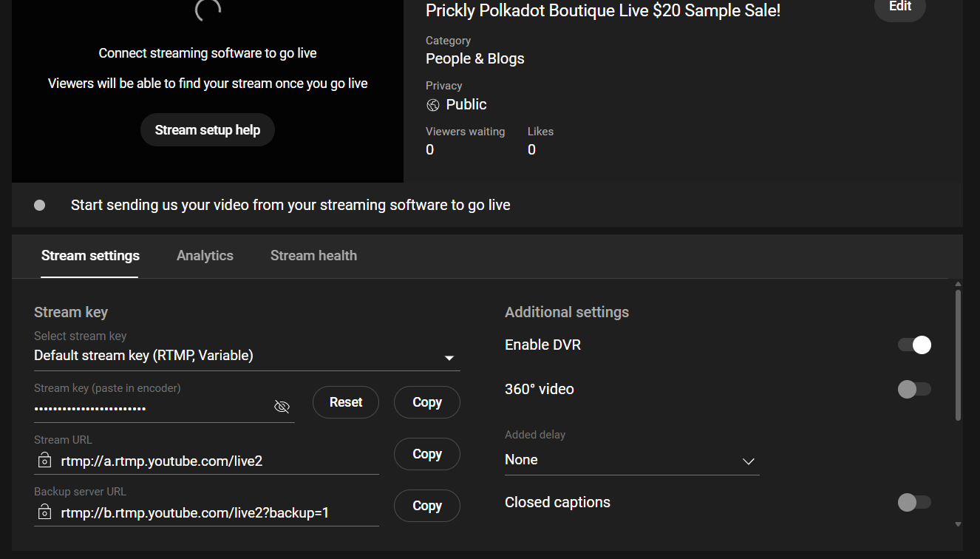
Task: Click the lock icon beside Backup server URL
Action: point(44,512)
